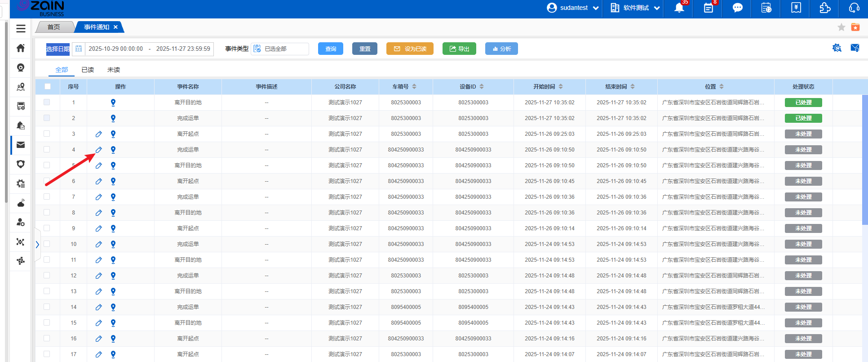
Task: Click the calendar icon beside date range
Action: (79, 49)
